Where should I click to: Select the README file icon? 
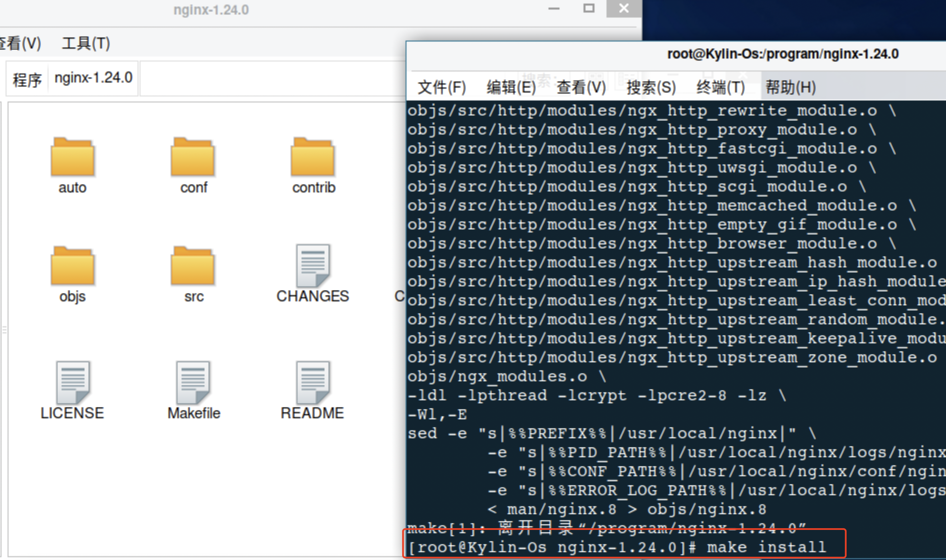tap(313, 383)
